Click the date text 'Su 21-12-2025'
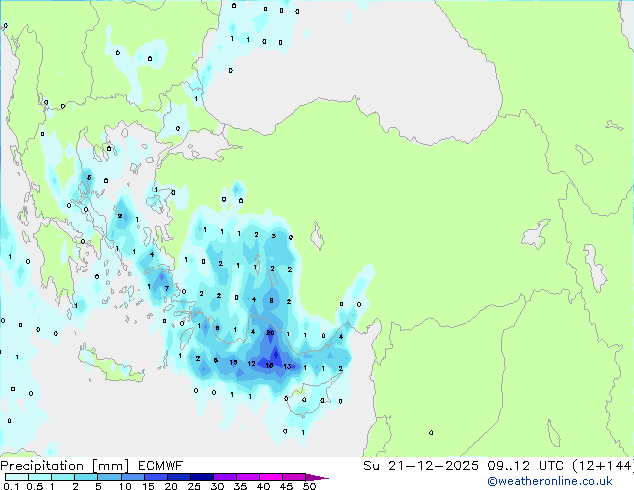Viewport: 634px width, 490px height. (421, 466)
